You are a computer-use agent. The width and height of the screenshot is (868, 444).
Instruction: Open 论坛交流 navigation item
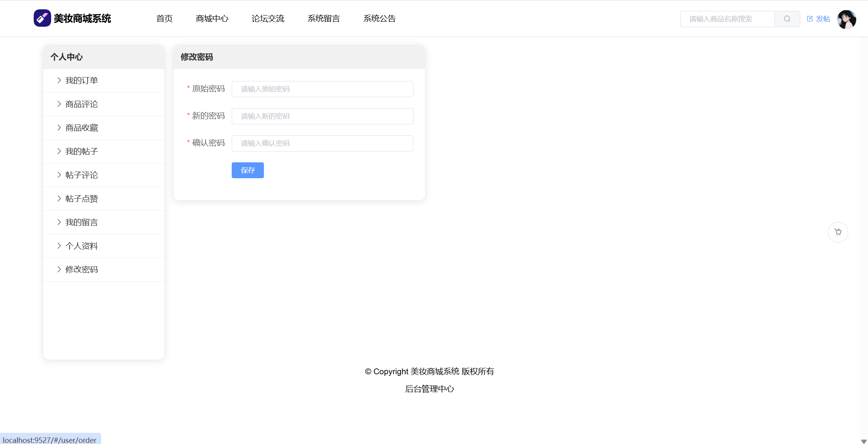[x=268, y=19]
